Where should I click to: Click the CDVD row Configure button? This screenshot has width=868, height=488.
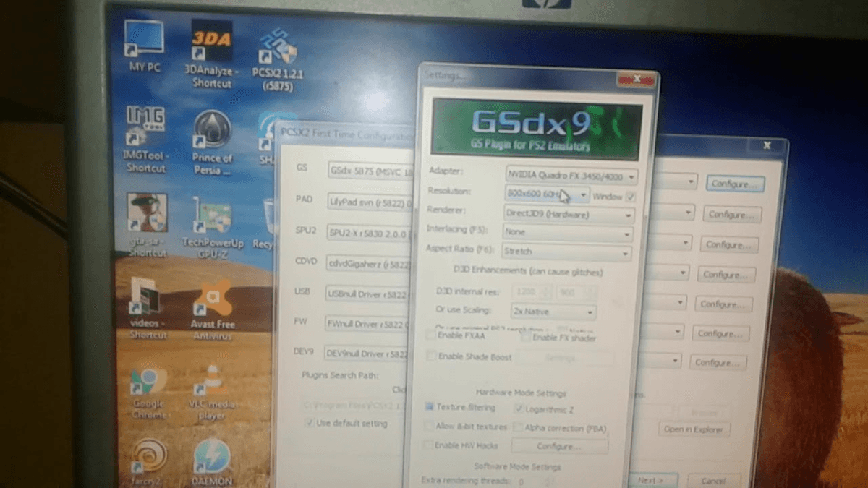[x=726, y=275]
